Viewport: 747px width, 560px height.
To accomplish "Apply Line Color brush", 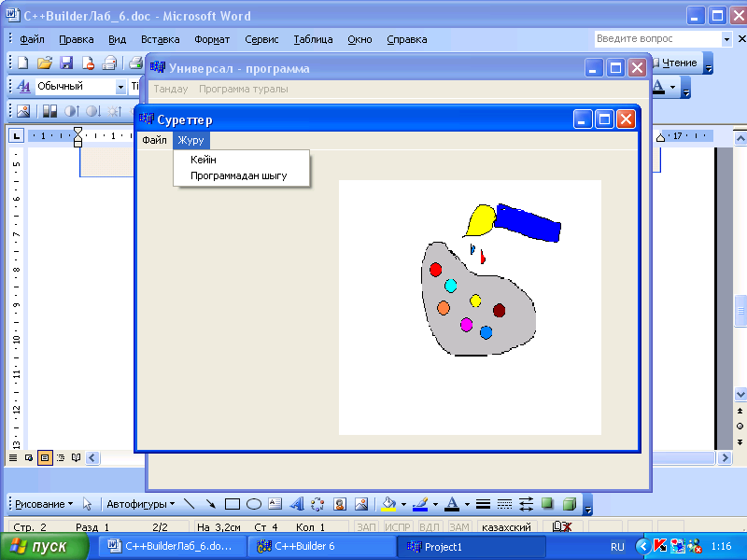I will tap(420, 504).
